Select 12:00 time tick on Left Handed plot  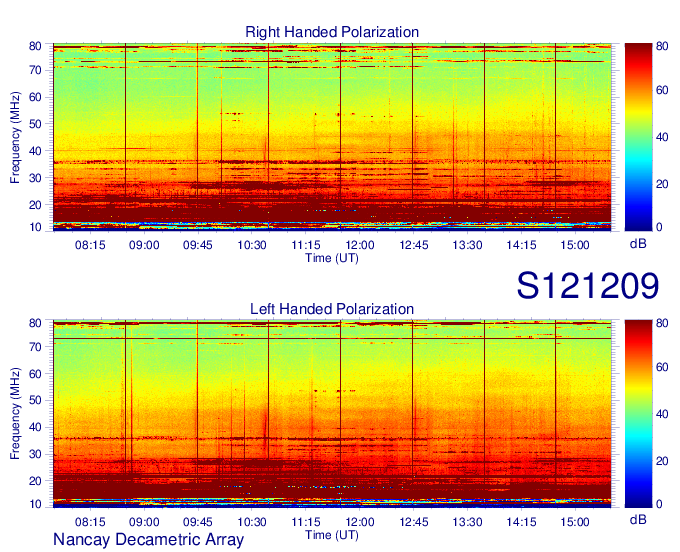coord(360,522)
